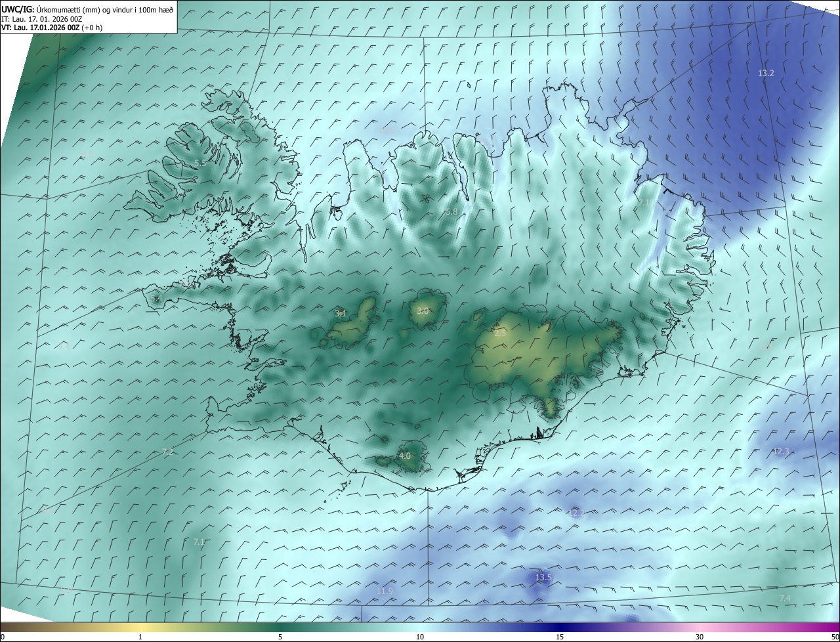Click the title 'Úrkomumætti (mm) og vindur í 100m hæð'
The image size is (840, 642).
pyautogui.click(x=105, y=9)
